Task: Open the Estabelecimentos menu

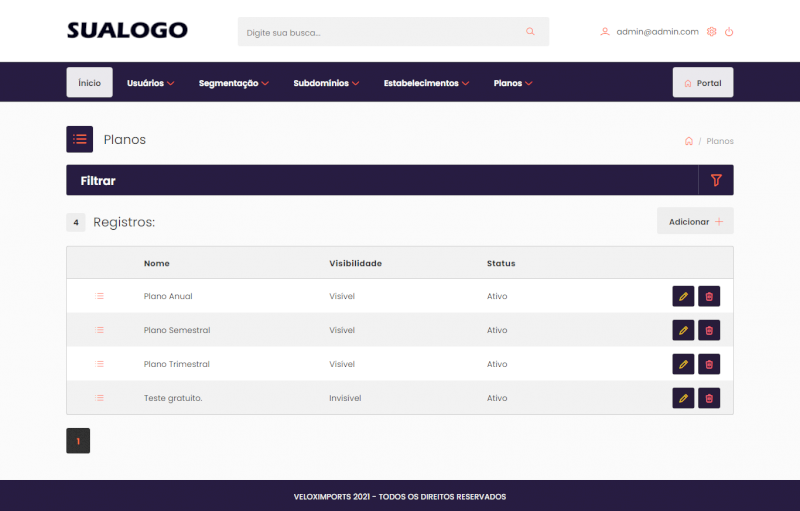Action: 426,83
